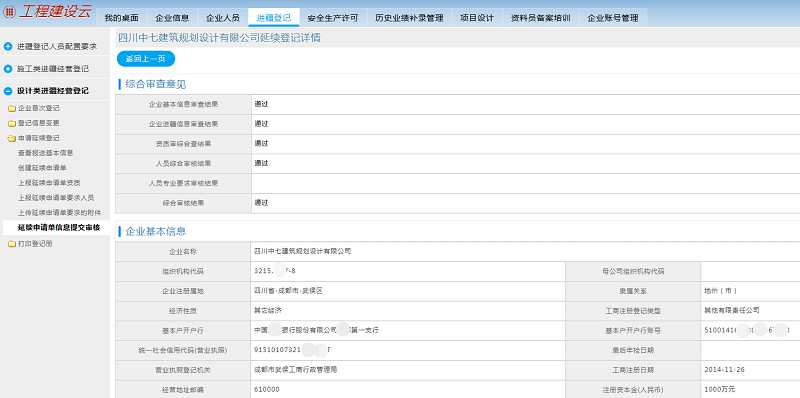
Task: Open 上报延续申请单资质 in the sidebar
Action: [49, 183]
